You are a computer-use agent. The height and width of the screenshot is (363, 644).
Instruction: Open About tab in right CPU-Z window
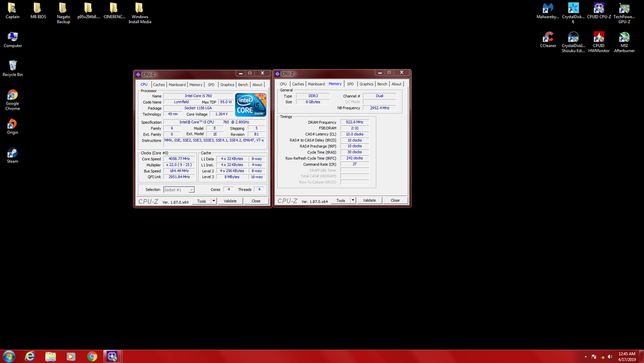(396, 84)
